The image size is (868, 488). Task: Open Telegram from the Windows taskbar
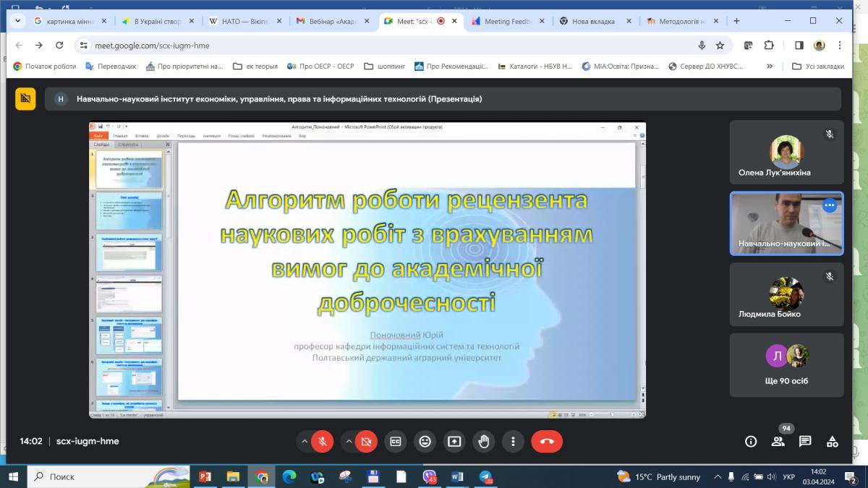click(x=485, y=476)
